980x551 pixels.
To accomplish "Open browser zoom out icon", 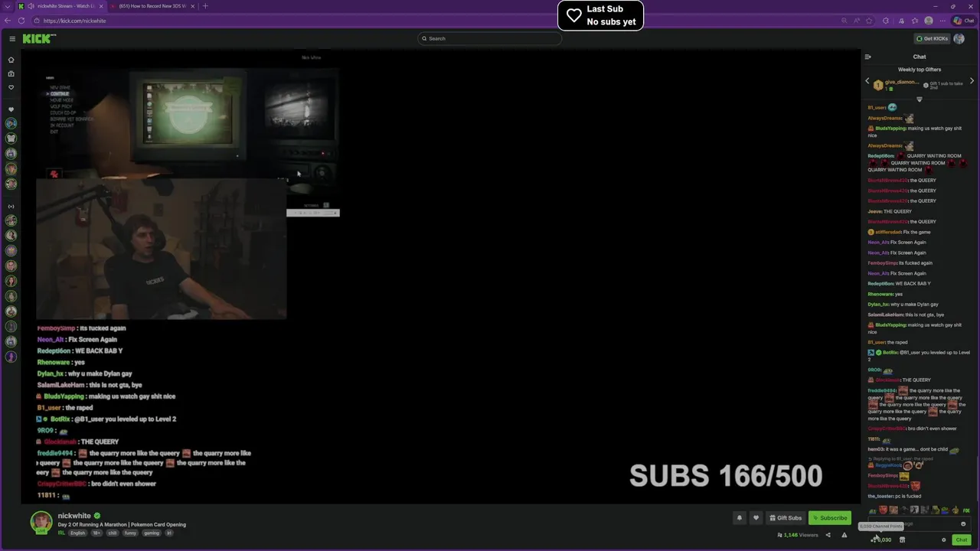I will [844, 21].
